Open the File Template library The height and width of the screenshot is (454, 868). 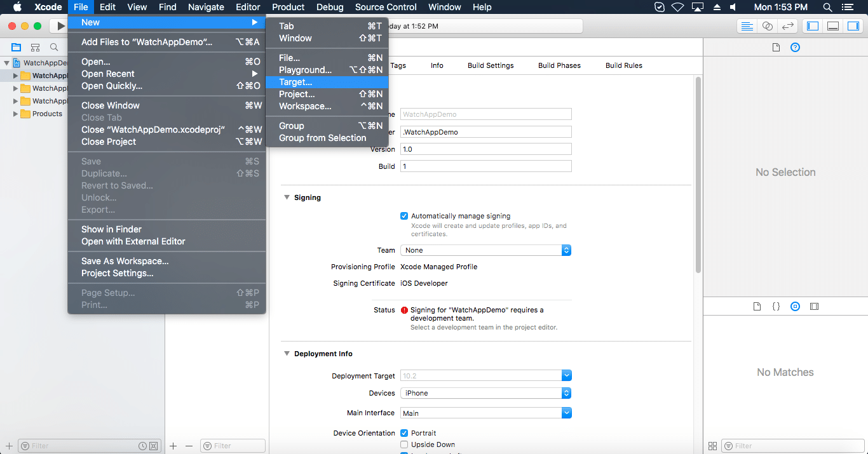[x=757, y=306]
